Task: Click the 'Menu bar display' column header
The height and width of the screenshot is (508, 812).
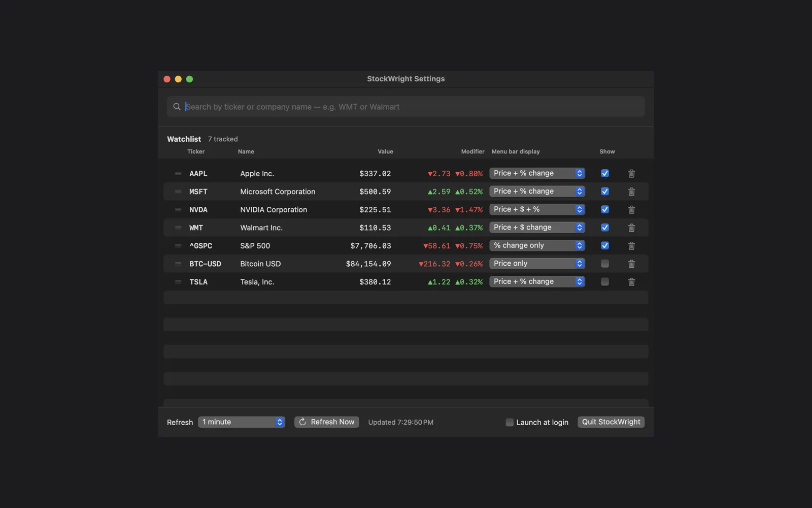Action: [x=516, y=151]
